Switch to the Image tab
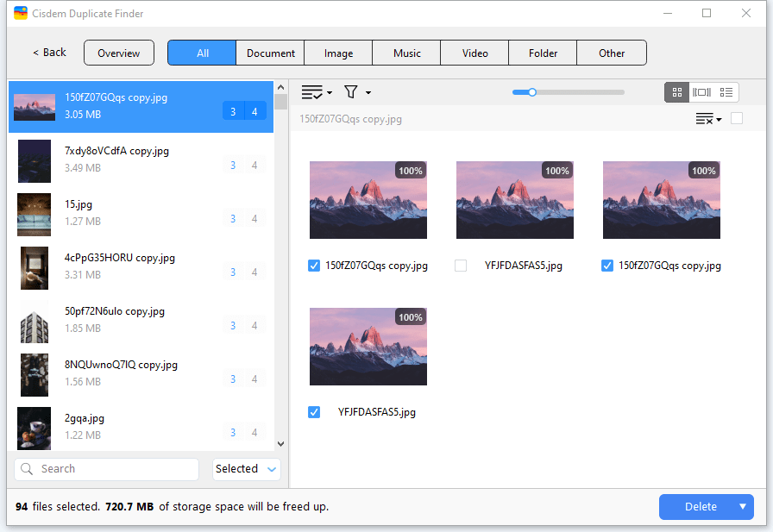 point(338,53)
